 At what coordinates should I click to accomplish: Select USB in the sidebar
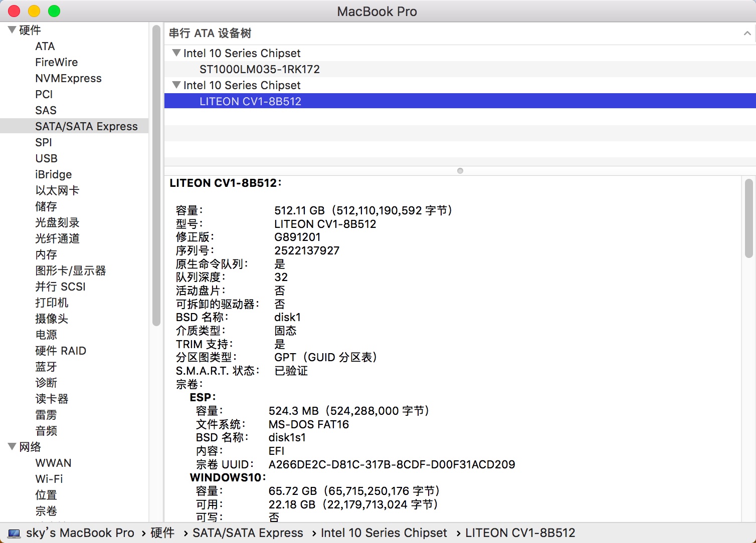point(47,158)
